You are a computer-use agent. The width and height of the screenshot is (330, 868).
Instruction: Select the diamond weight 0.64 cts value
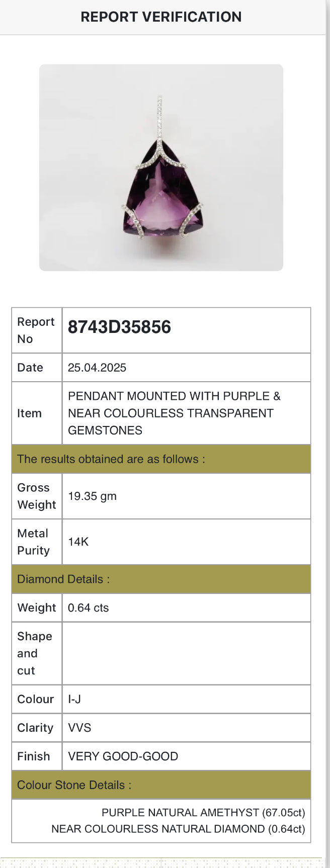coord(88,608)
